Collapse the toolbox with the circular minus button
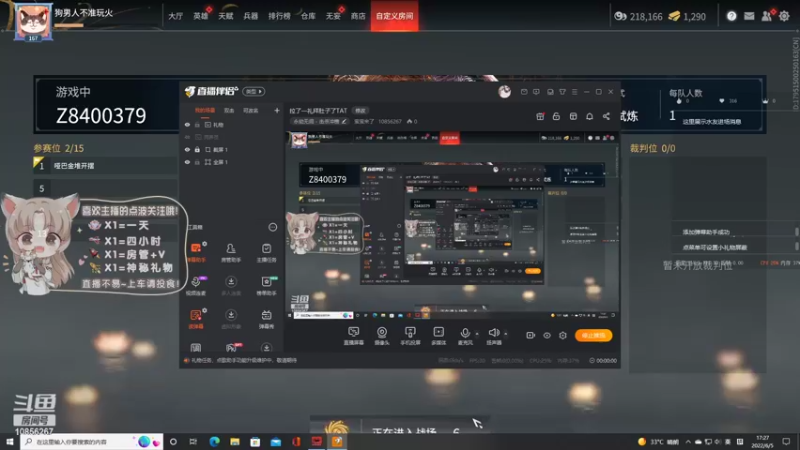800x450 pixels. click(x=273, y=227)
